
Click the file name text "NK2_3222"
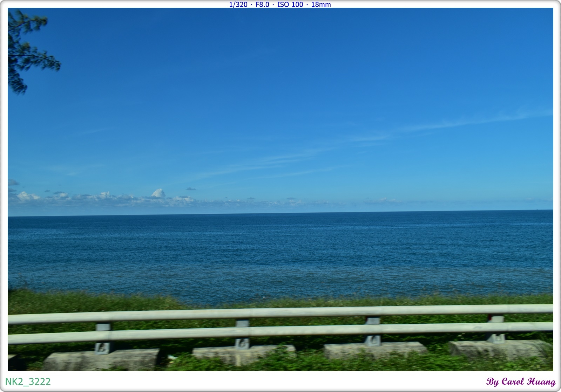[28, 381]
